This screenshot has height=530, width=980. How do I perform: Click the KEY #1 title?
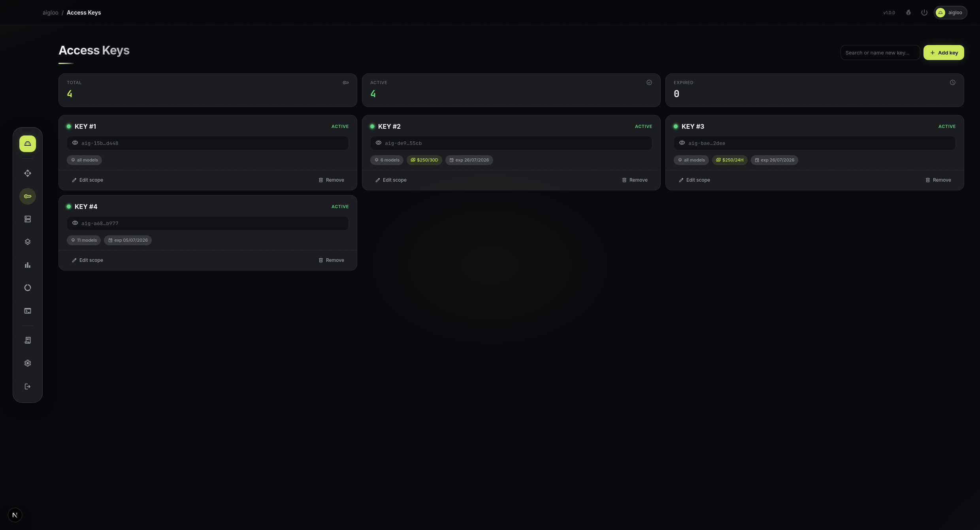(x=85, y=126)
